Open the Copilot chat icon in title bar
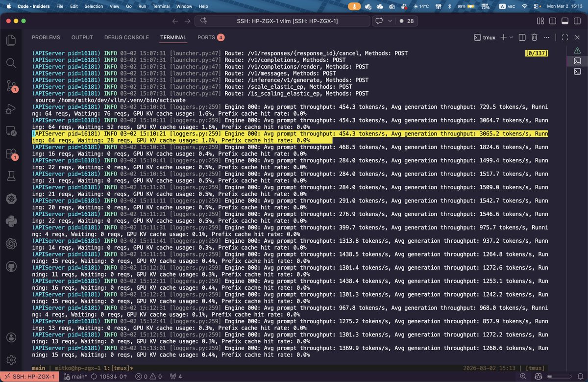This screenshot has height=382, width=588. 379,21
